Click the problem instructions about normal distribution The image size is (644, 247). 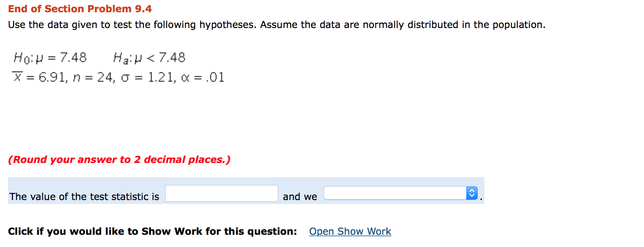(x=277, y=24)
